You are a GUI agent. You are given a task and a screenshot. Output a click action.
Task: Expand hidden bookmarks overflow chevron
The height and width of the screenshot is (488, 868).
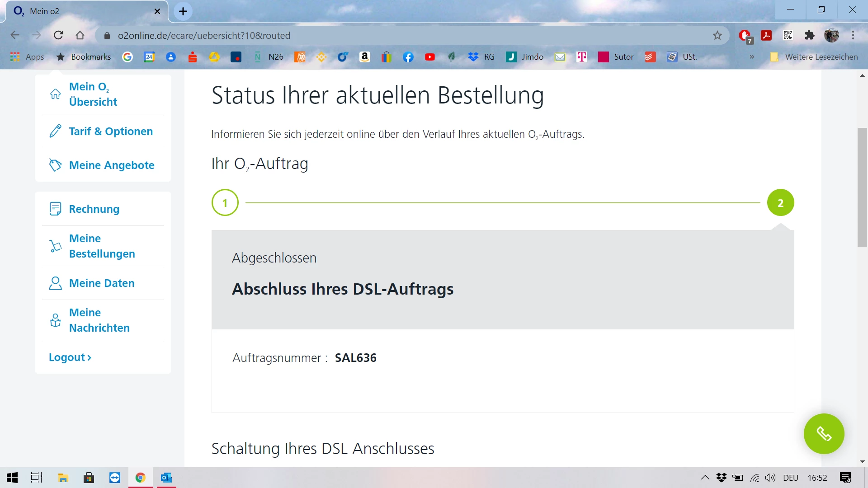(752, 57)
